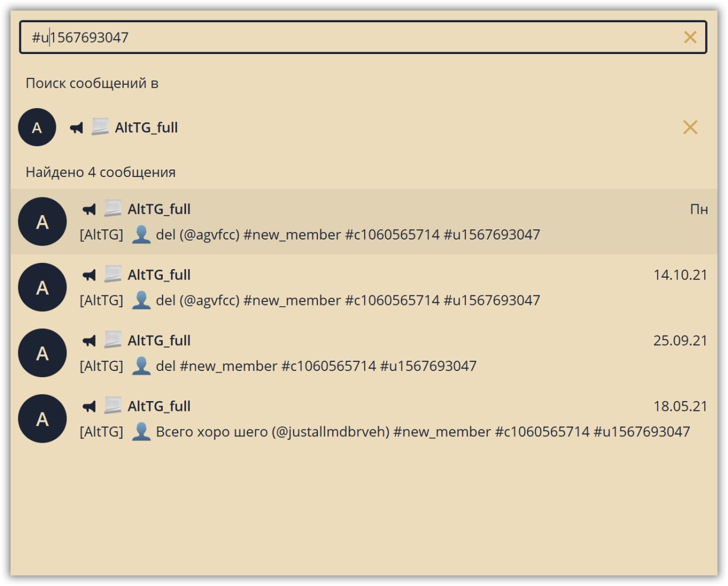Click the avatar of the 14.10.21 result
The image size is (728, 586).
tap(42, 287)
